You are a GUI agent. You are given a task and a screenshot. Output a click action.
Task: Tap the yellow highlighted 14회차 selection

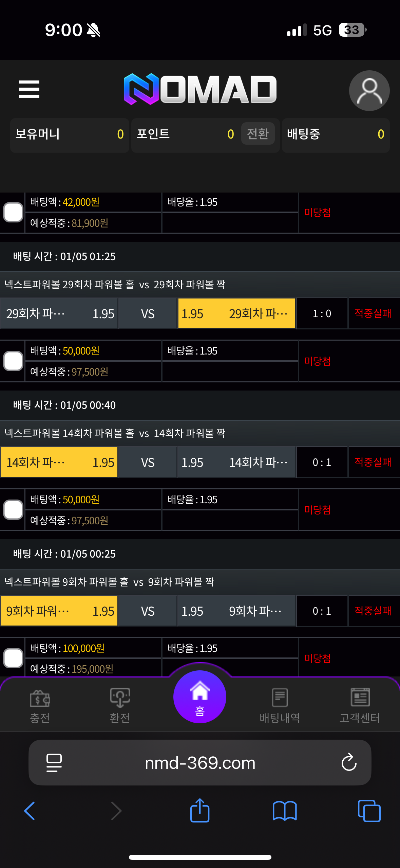[x=59, y=463]
